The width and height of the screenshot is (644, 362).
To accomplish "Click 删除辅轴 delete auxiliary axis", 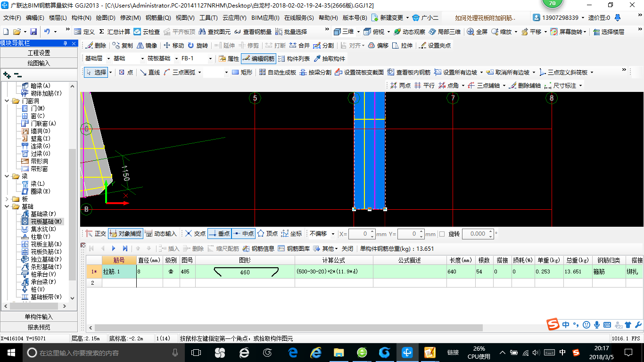I will pos(525,86).
